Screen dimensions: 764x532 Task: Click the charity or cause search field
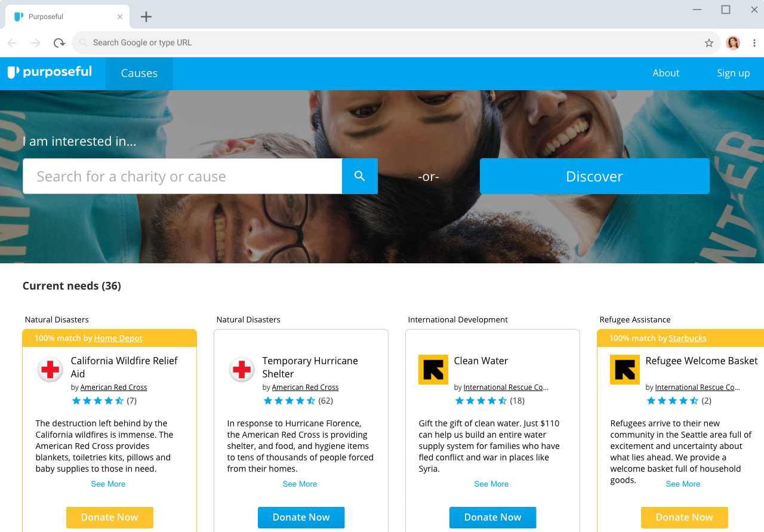tap(183, 176)
